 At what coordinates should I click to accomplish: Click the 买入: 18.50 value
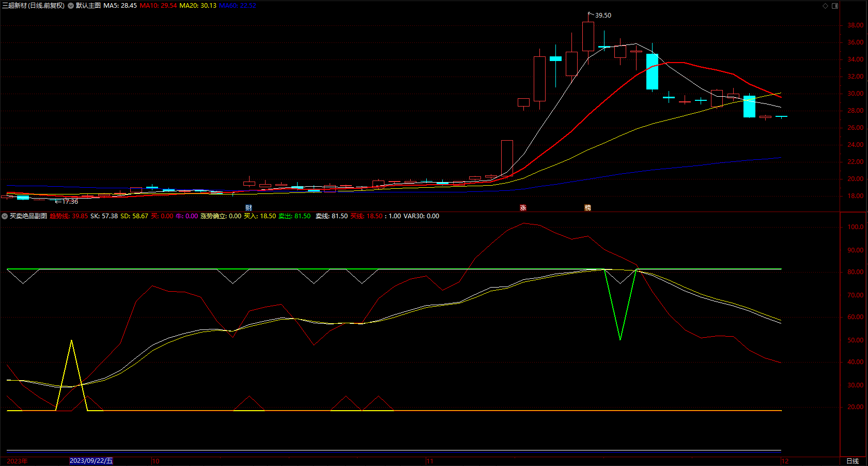coord(260,216)
